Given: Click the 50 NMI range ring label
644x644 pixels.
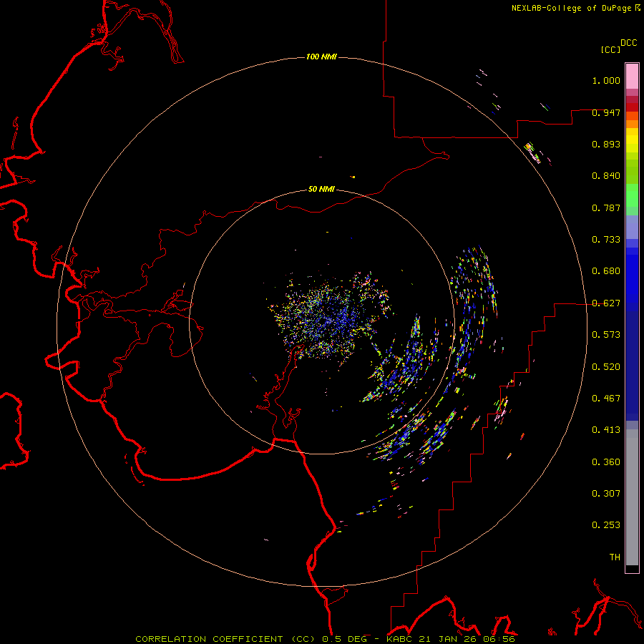Looking at the screenshot, I should (x=321, y=189).
